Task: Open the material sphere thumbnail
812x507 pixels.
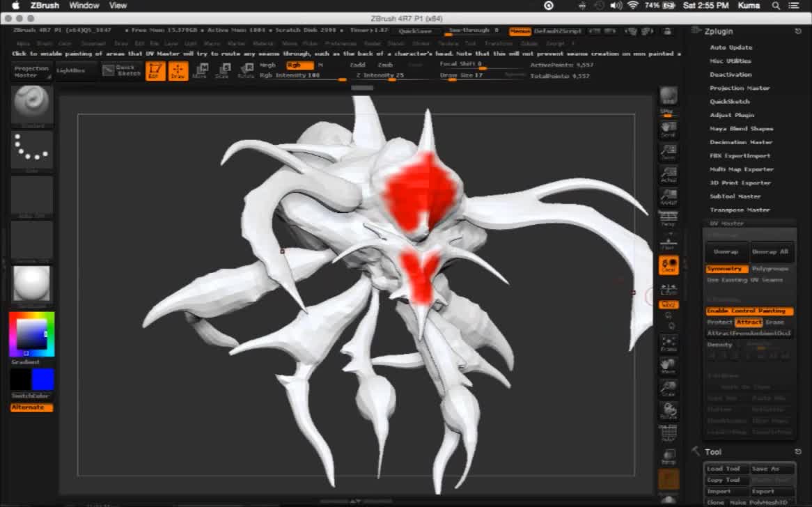Action: click(31, 284)
